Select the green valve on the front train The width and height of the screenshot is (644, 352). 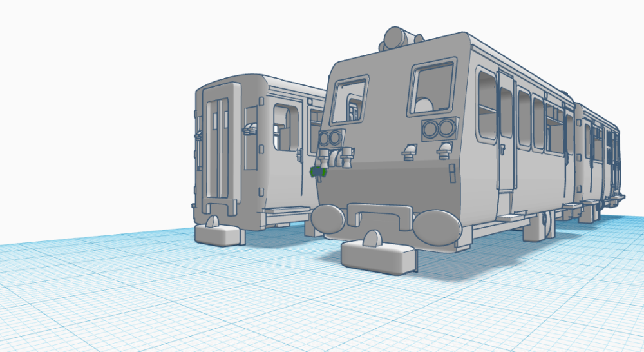[x=318, y=172]
